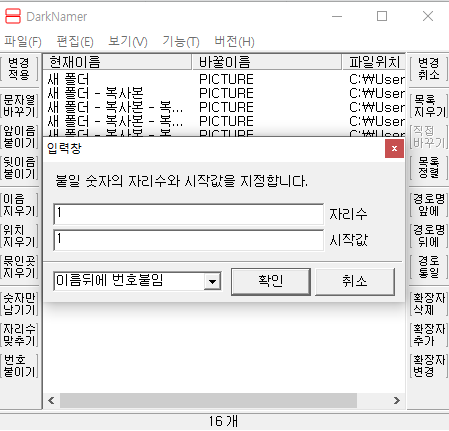Click the 확장자 변경 button
The width and height of the screenshot is (449, 431).
tap(429, 366)
